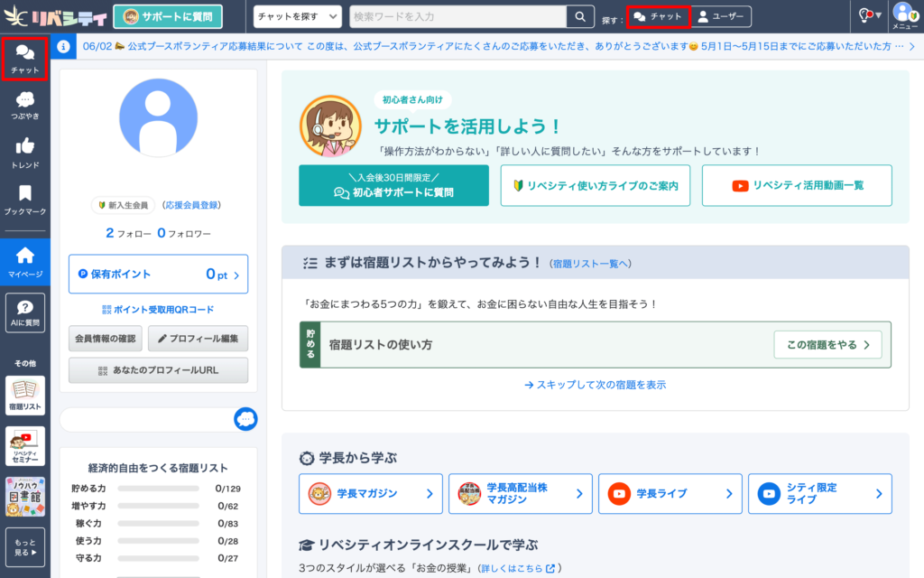Click the magnifying glass search button
The image size is (924, 578).
[x=579, y=16]
